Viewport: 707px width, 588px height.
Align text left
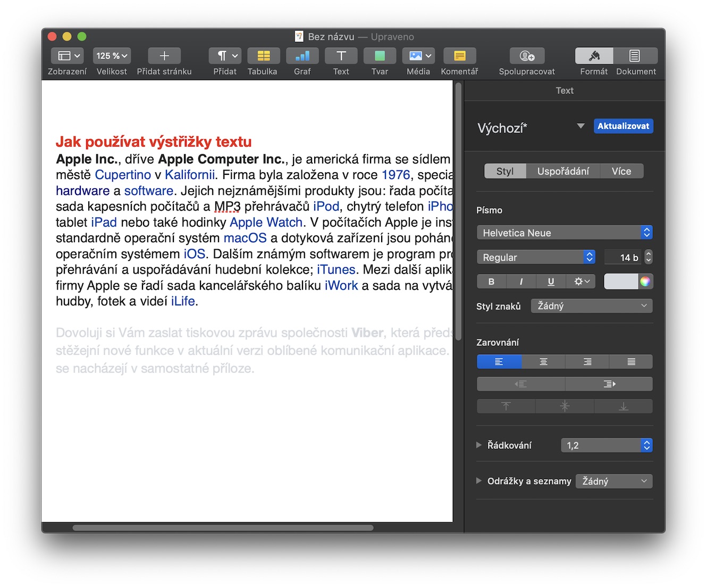pos(499,362)
